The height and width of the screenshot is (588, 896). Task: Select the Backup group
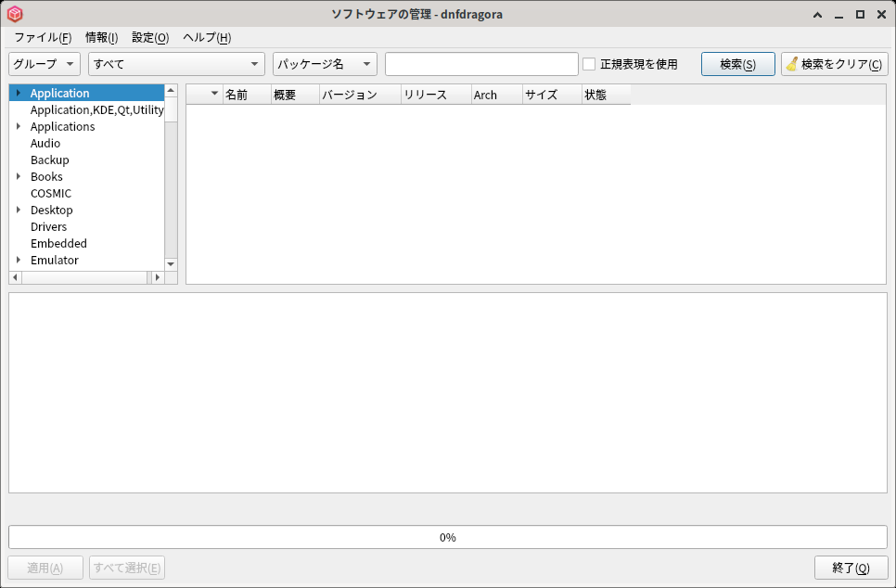pos(50,160)
